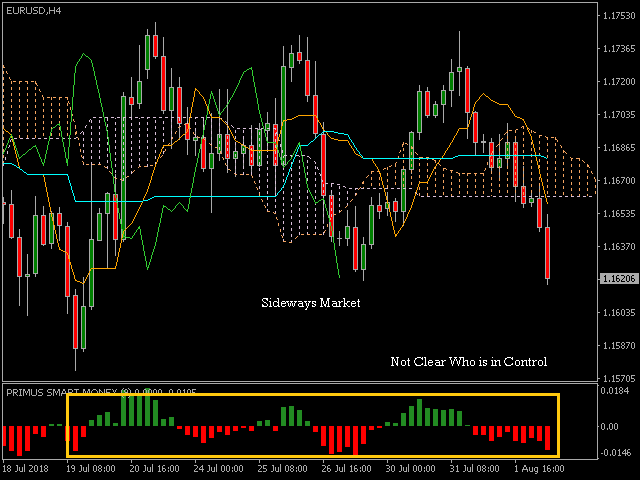Select the 'Not Clear Who is in Control' label
Viewport: 640px width, 480px height.
(x=469, y=362)
